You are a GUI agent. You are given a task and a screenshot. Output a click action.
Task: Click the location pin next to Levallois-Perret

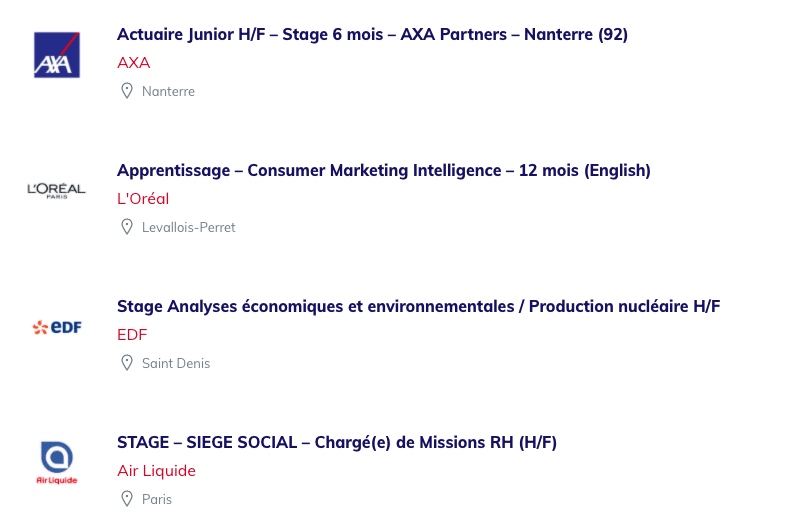point(127,227)
